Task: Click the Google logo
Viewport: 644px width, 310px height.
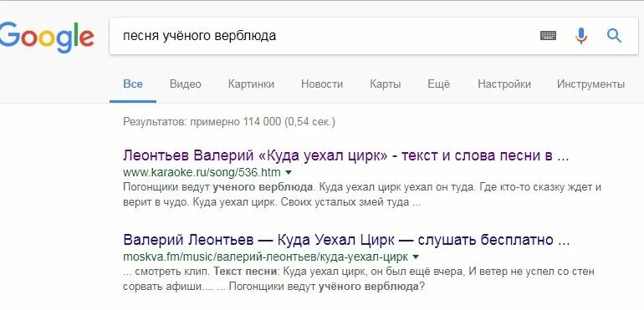Action: 46,36
